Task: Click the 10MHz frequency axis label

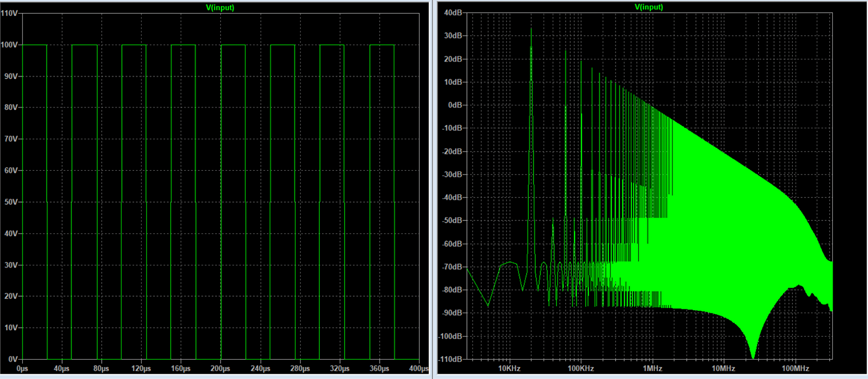Action: (x=723, y=368)
